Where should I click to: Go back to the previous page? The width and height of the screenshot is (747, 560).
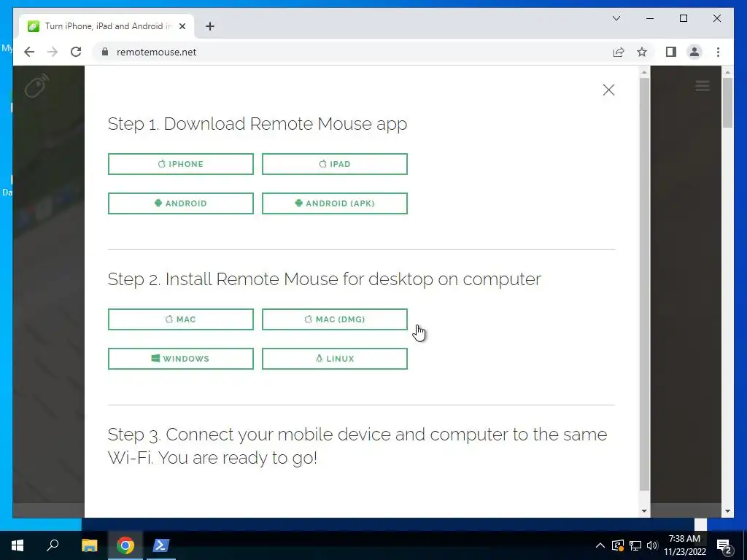(x=29, y=52)
